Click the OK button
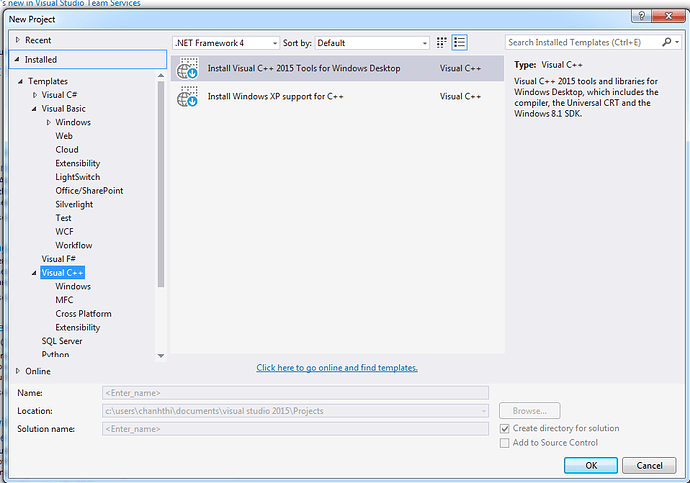 point(591,465)
